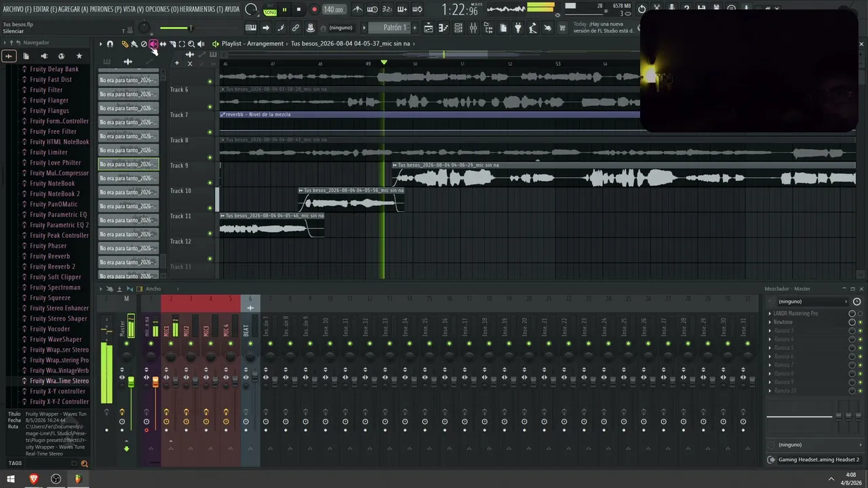
Task: Select the pink Mute tool in playlist
Action: 153,44
